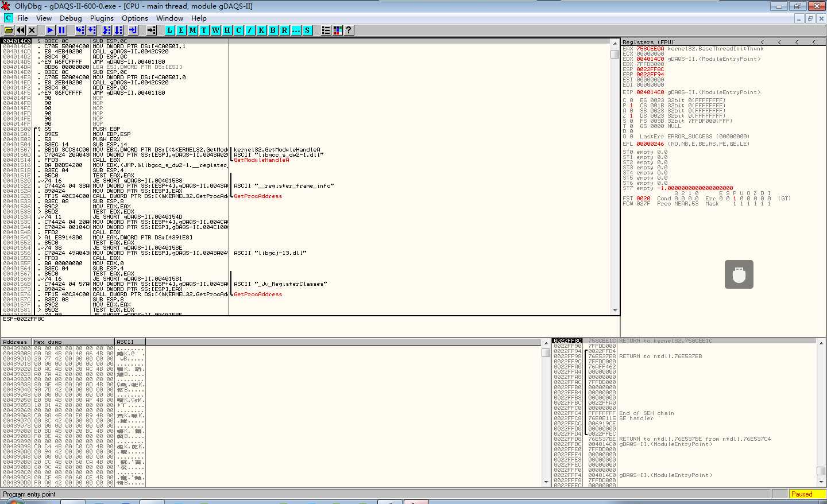Select "End of SEH chain" stack comment
The width and height of the screenshot is (827, 504).
coord(646,413)
